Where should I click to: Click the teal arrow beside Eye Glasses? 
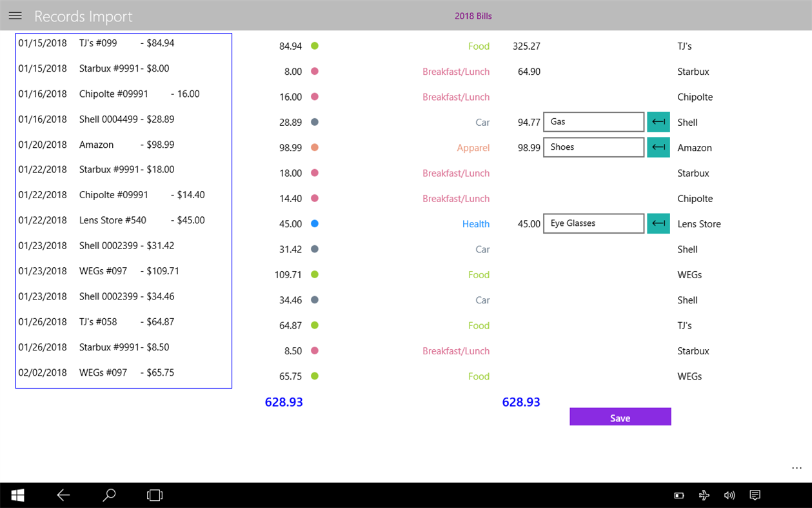coord(658,223)
